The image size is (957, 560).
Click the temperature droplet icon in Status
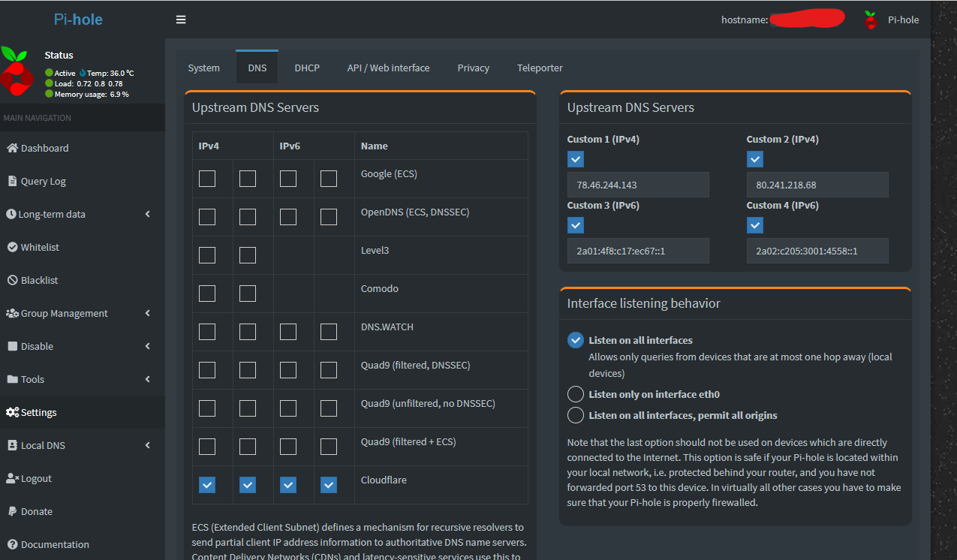tap(83, 73)
